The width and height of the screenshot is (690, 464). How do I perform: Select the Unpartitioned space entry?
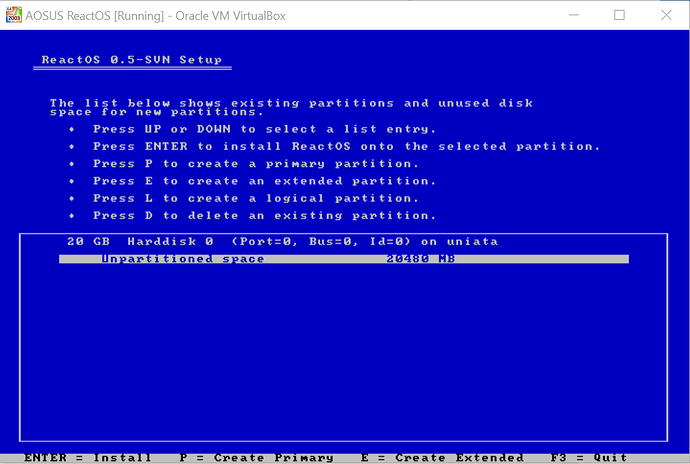(183, 259)
